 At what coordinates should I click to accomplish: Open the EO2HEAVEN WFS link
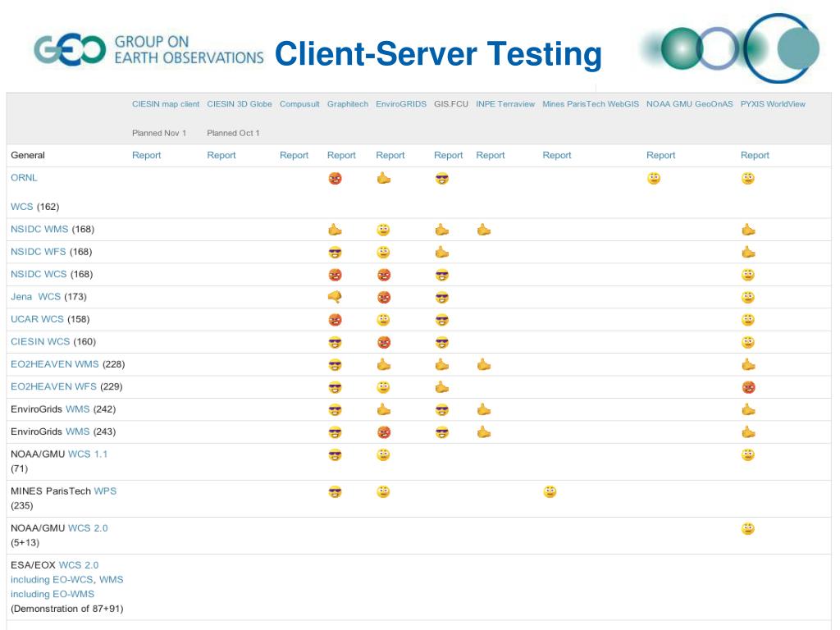(53, 387)
